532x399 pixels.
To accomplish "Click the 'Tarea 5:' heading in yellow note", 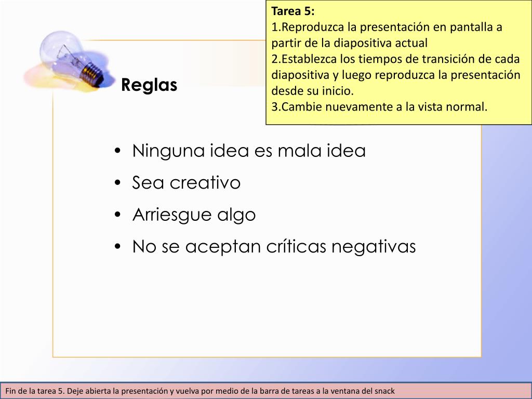I will 293,11.
